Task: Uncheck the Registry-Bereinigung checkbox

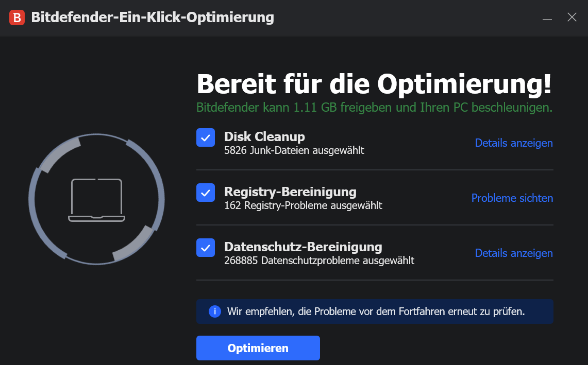Action: (x=206, y=193)
